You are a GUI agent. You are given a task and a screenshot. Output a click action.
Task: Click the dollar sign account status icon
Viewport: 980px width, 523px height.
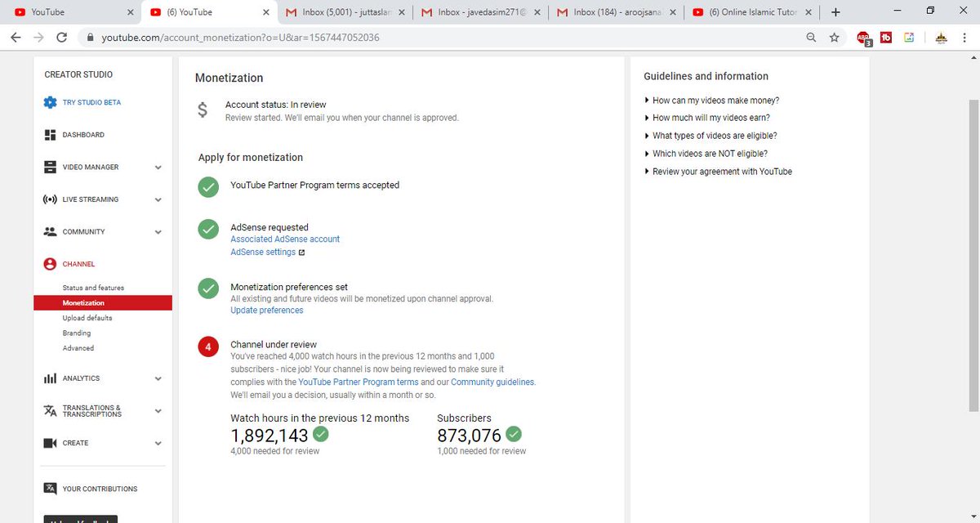pyautogui.click(x=203, y=110)
